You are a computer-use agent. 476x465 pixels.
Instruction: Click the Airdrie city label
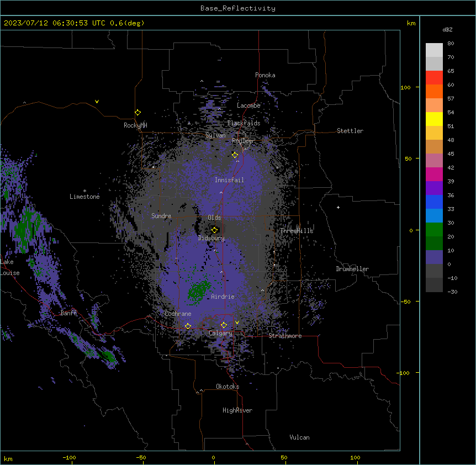[223, 297]
